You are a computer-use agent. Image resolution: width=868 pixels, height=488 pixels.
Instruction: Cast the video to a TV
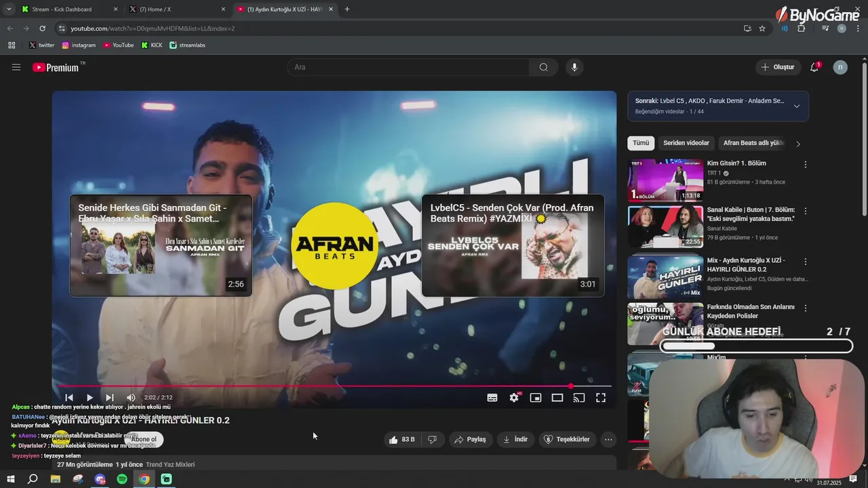pyautogui.click(x=579, y=398)
